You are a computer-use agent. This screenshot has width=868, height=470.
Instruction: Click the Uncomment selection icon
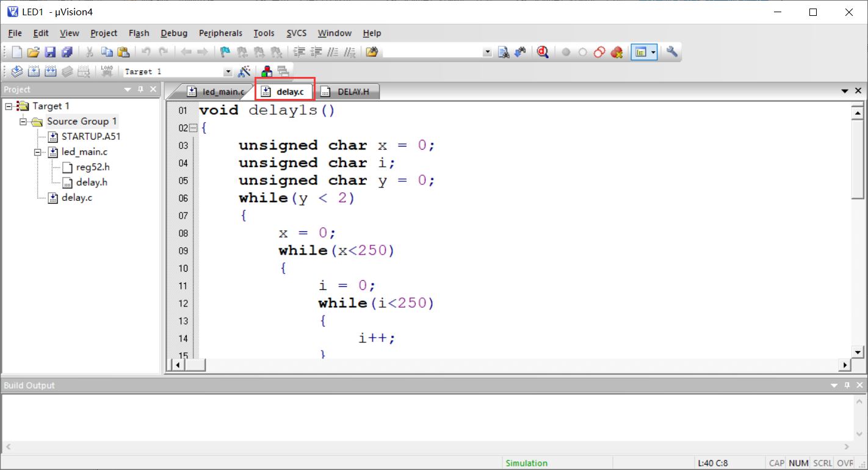(350, 52)
